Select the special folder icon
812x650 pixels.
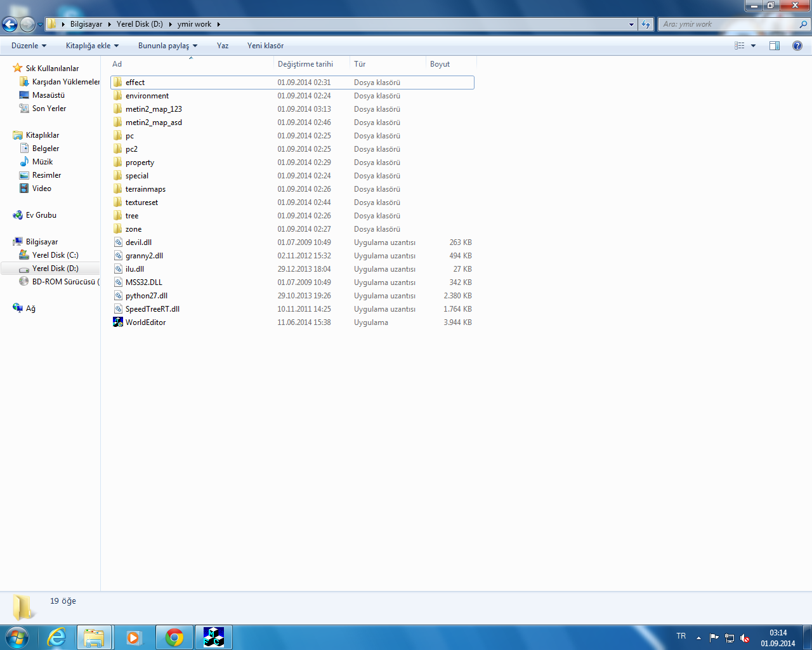click(118, 176)
